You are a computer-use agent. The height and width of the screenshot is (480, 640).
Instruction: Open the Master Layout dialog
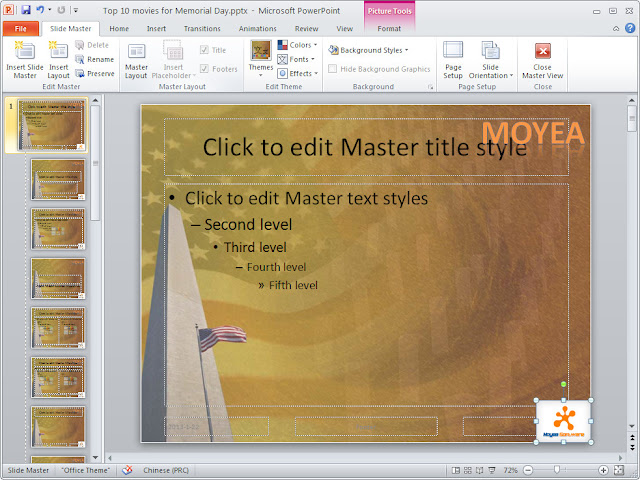[136, 60]
